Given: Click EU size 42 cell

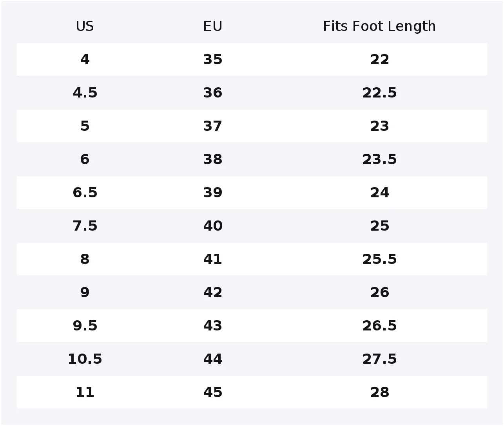Looking at the screenshot, I should click(213, 292).
